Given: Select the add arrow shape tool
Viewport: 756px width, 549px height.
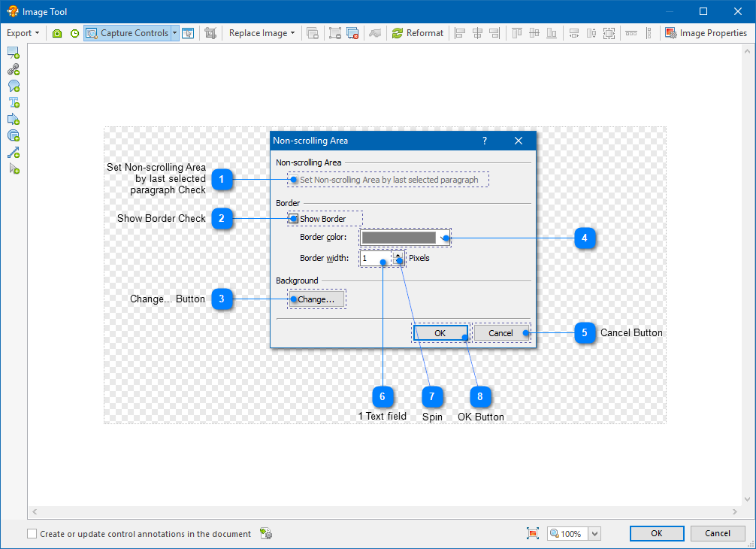Looking at the screenshot, I should point(14,120).
